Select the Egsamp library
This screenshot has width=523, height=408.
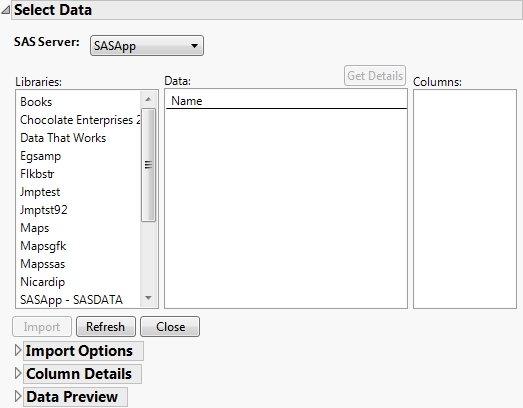[x=41, y=156]
